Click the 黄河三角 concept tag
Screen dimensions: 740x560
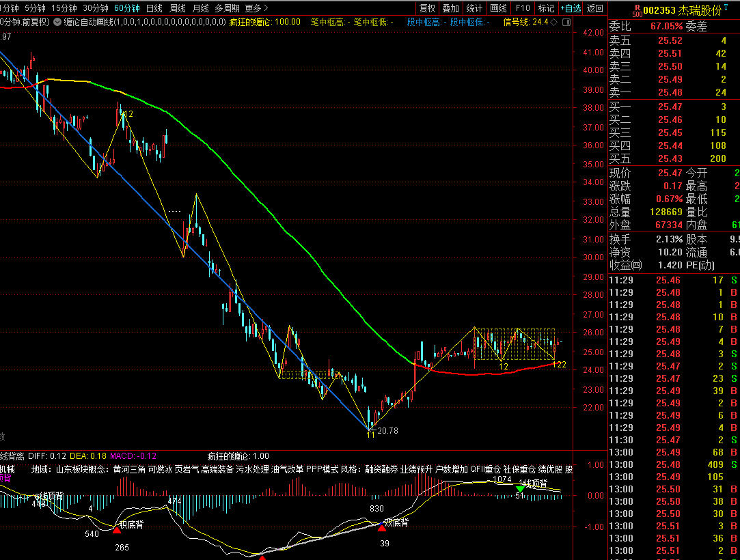click(x=129, y=469)
